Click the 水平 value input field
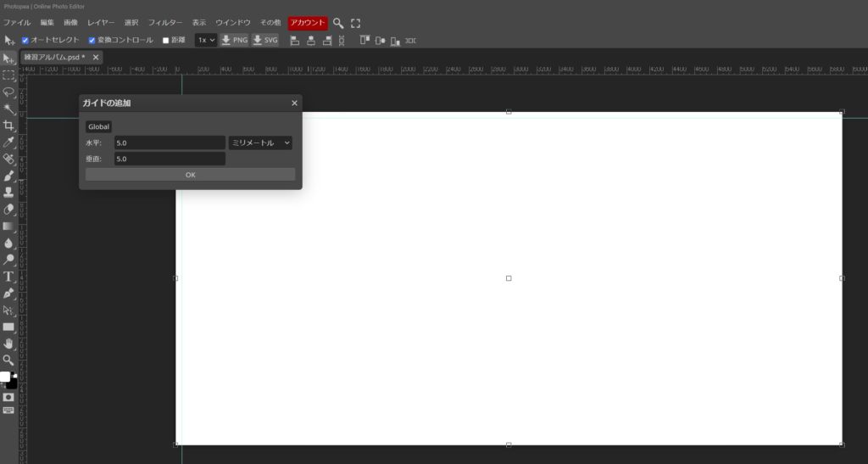This screenshot has height=464, width=868. 170,143
